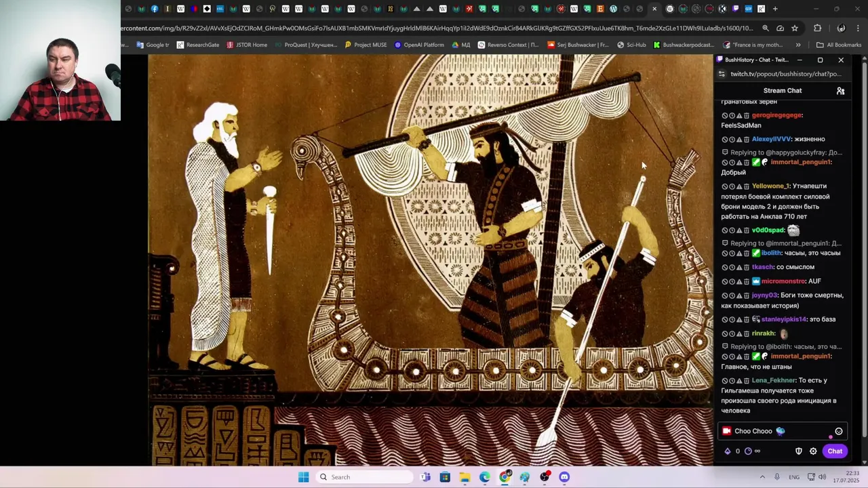Open the Project MUSE bookmark

366,45
